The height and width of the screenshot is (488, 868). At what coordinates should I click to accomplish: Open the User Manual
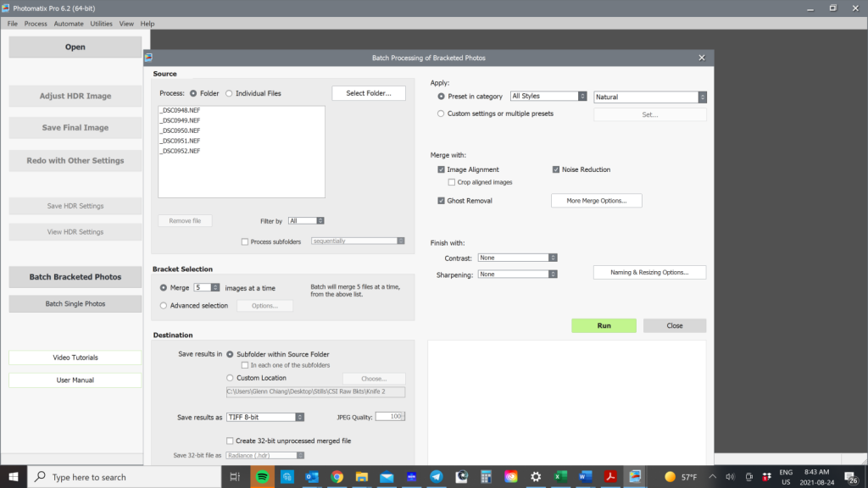tap(75, 380)
